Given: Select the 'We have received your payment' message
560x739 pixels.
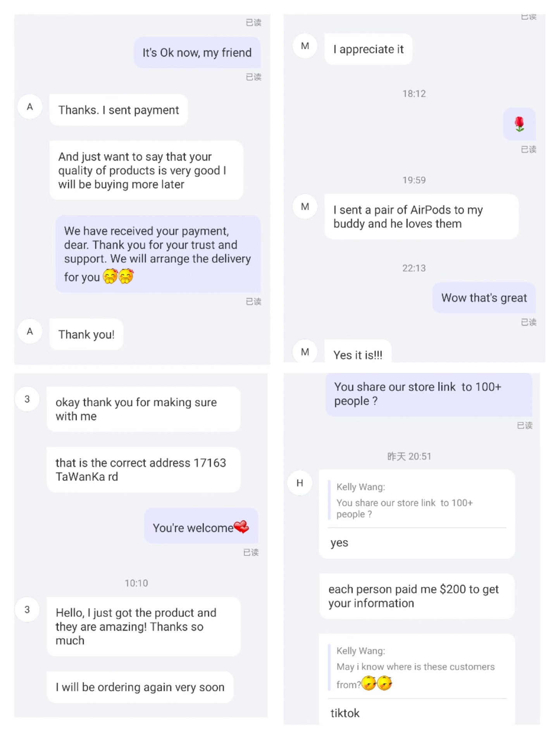Looking at the screenshot, I should coord(158,254).
